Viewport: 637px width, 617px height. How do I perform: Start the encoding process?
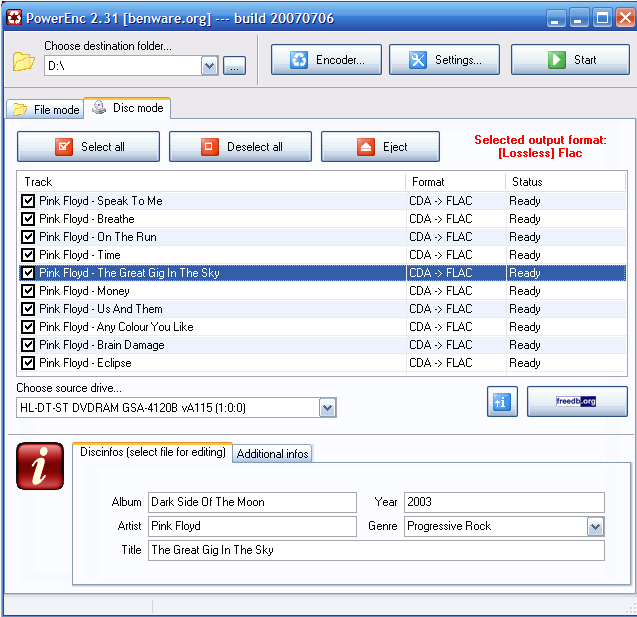point(570,60)
